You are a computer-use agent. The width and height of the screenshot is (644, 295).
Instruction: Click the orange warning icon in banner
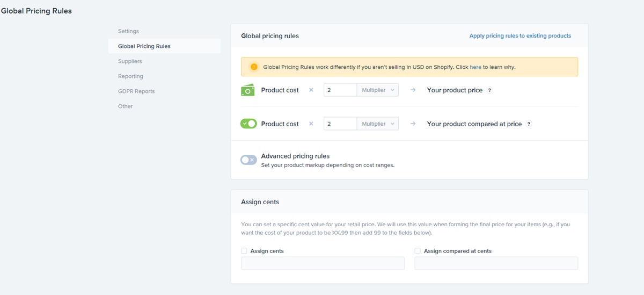click(254, 67)
